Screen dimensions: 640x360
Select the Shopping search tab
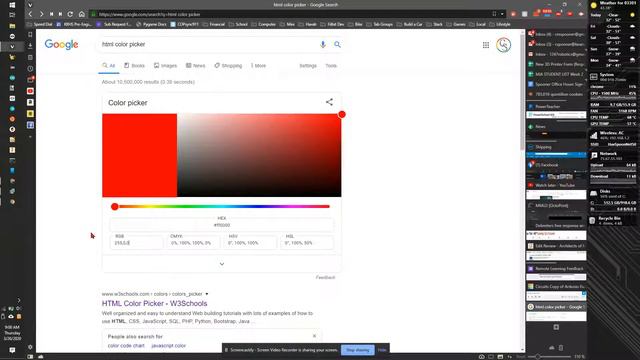(228, 65)
